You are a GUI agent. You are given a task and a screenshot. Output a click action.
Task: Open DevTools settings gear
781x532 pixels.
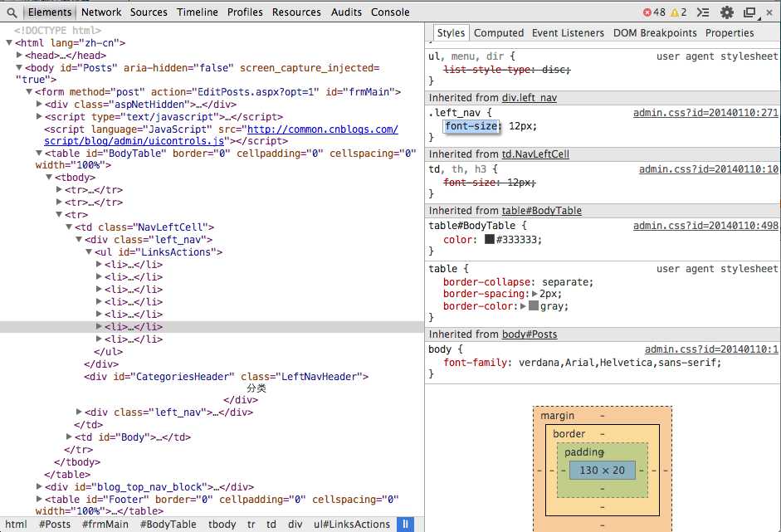[x=727, y=12]
